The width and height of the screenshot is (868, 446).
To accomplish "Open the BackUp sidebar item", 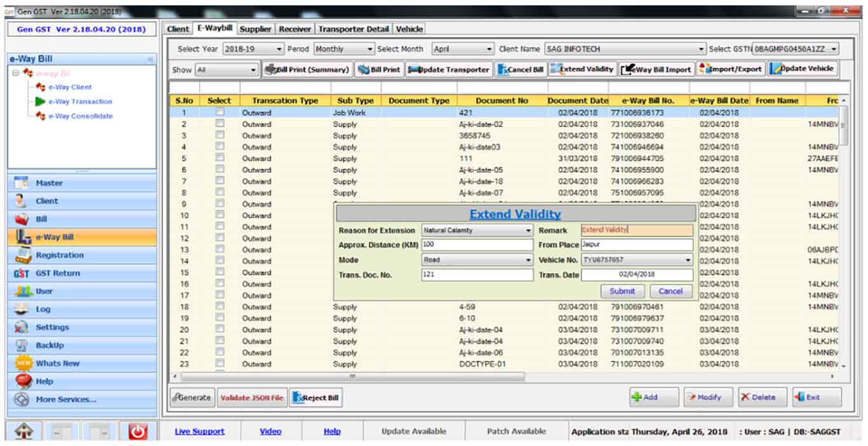I will click(50, 345).
